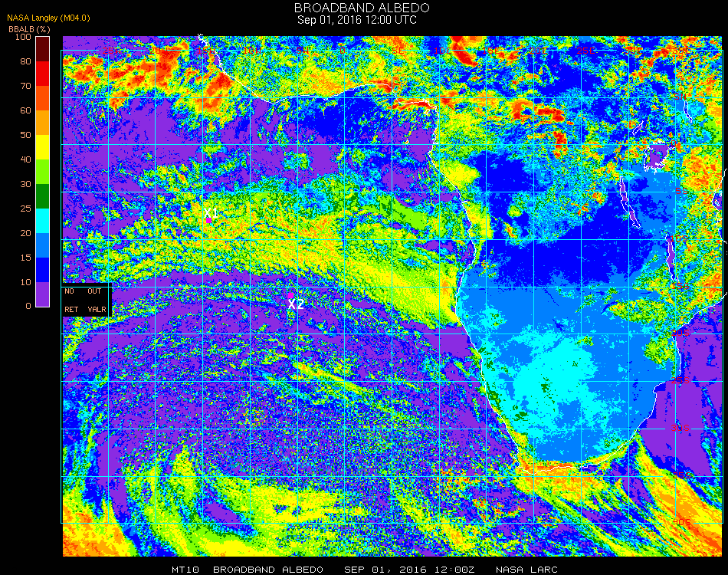The height and width of the screenshot is (575, 728).
Task: Click the '5S' latitude label
Action: pyautogui.click(x=681, y=191)
